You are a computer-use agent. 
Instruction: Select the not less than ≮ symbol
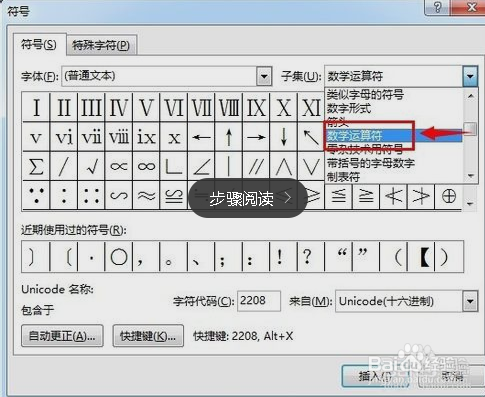tap(394, 196)
